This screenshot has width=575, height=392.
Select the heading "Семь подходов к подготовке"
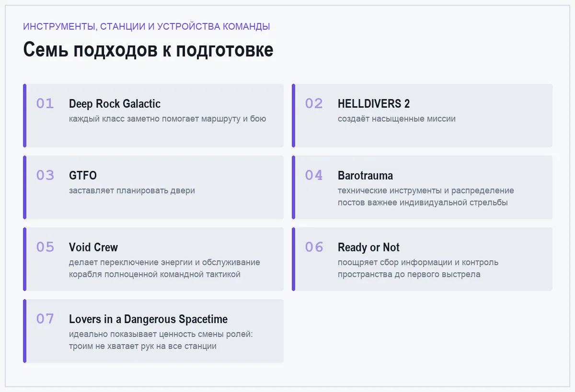click(148, 50)
